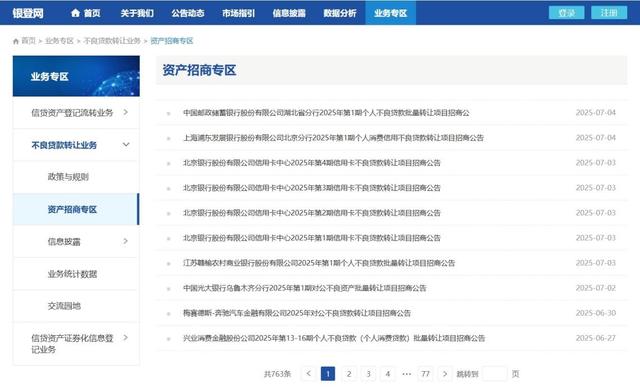Open the 数据分析 menu
The width and height of the screenshot is (640, 388).
[340, 13]
